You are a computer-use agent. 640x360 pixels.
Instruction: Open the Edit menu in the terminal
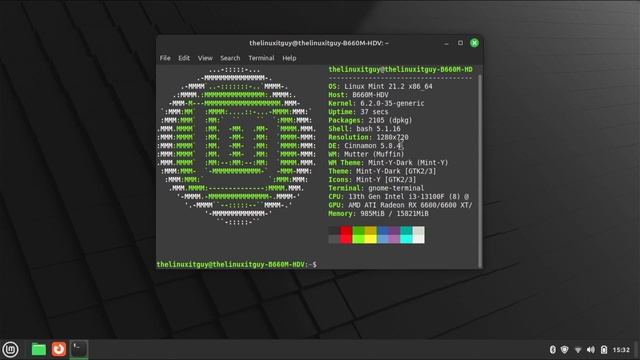pos(184,58)
